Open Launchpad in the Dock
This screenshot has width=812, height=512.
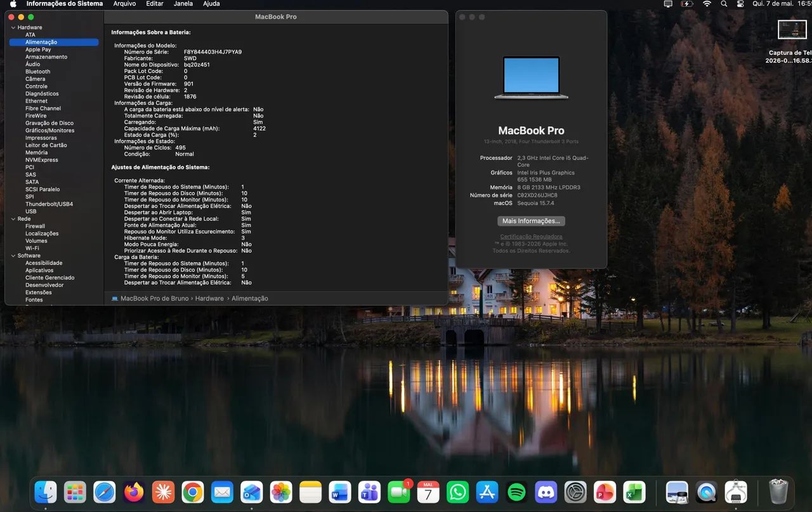pyautogui.click(x=75, y=492)
